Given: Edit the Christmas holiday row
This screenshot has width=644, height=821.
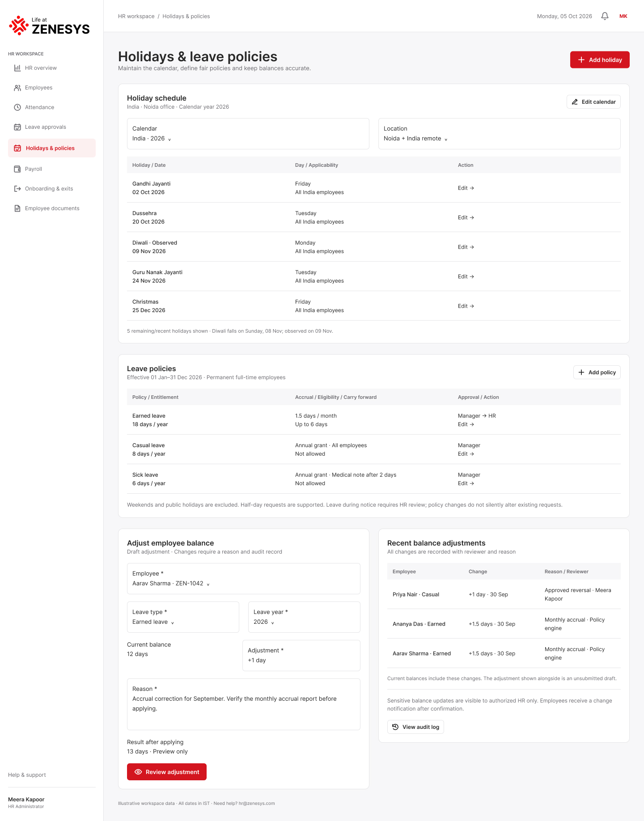Looking at the screenshot, I should pos(466,306).
